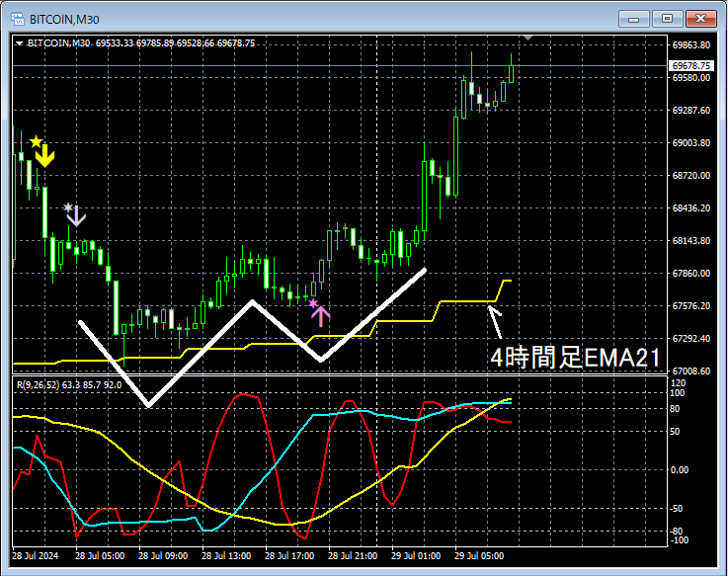
Task: Click the 67860.00 price scale label
Action: [x=691, y=273]
